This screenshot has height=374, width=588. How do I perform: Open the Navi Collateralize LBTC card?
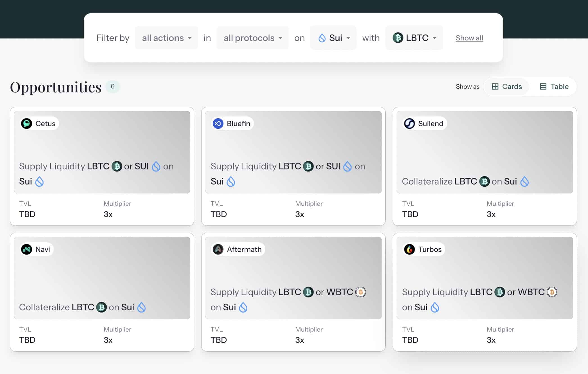pos(102,292)
